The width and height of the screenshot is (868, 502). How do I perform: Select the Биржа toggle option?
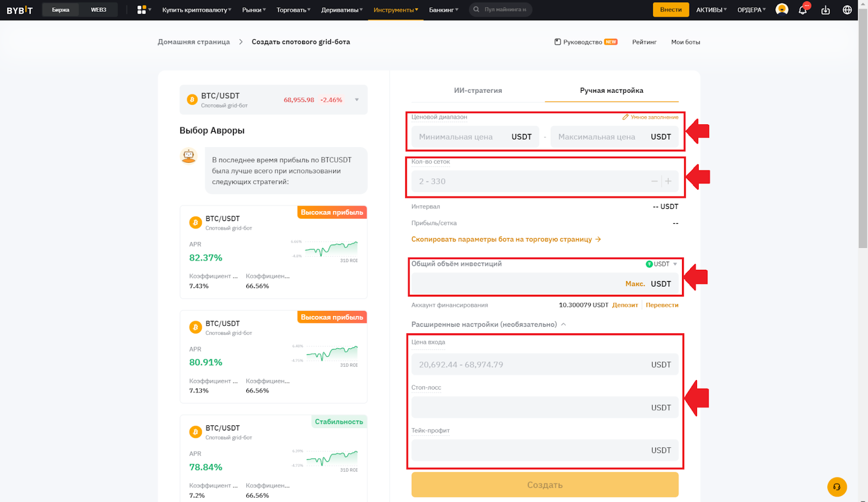[60, 9]
